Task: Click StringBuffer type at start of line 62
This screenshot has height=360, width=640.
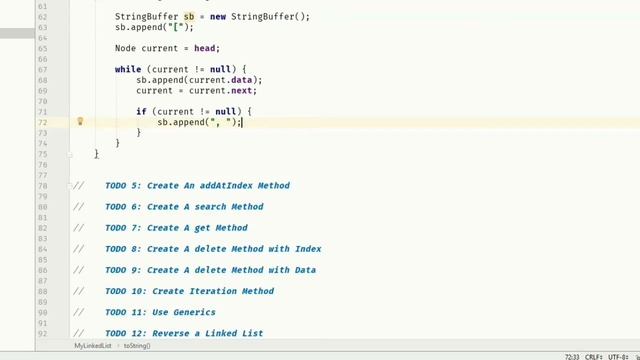Action: (147, 17)
